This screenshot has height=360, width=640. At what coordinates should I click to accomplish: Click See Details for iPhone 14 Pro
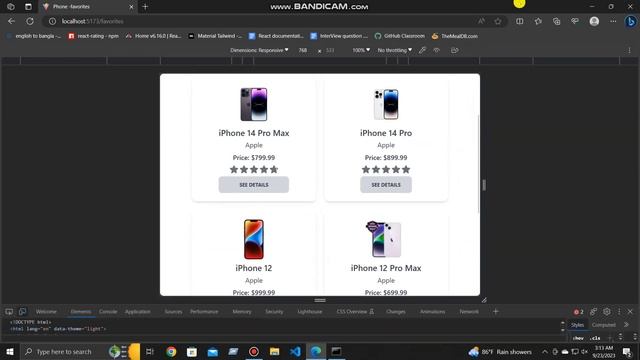[x=386, y=184]
